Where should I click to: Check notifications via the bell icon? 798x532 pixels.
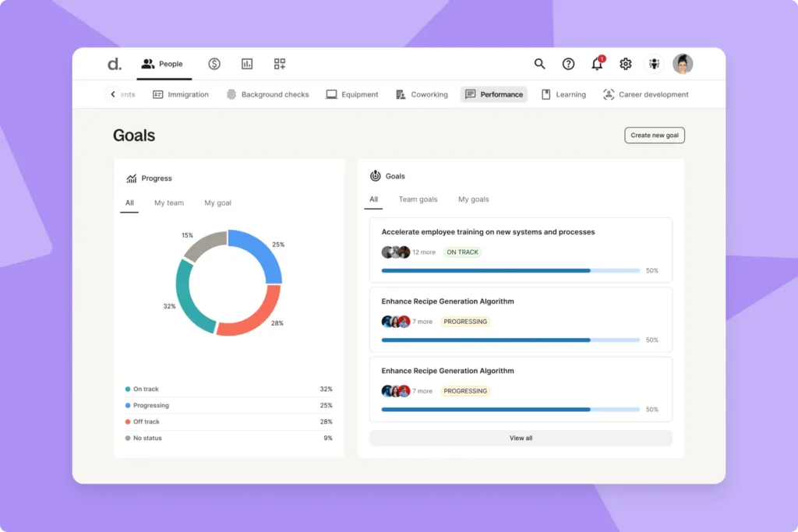tap(597, 64)
